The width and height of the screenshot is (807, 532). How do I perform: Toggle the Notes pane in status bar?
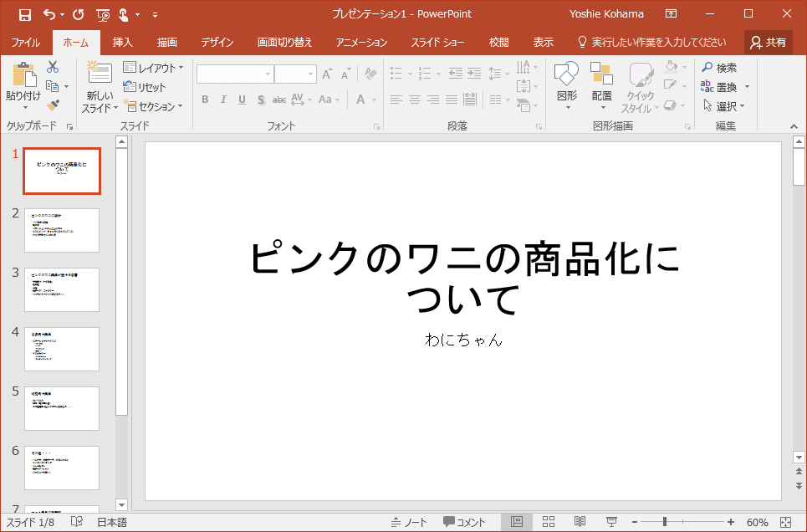pos(410,522)
